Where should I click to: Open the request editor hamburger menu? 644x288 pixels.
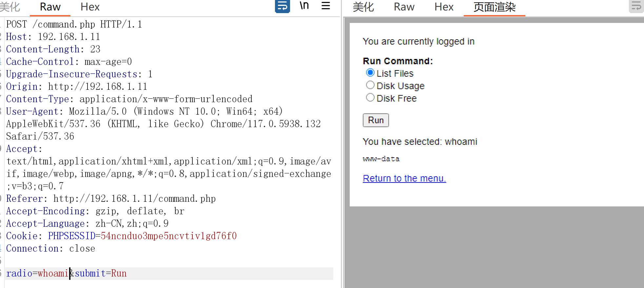325,6
